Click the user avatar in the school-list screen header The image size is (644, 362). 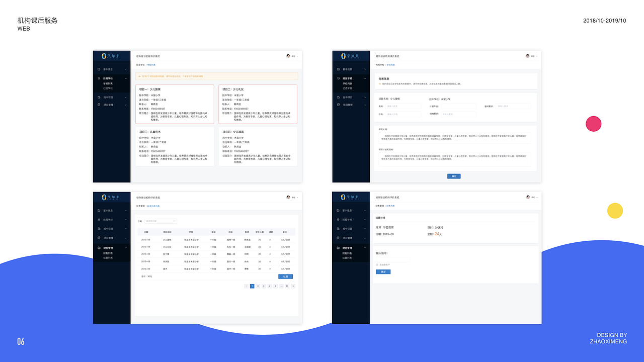click(x=288, y=56)
